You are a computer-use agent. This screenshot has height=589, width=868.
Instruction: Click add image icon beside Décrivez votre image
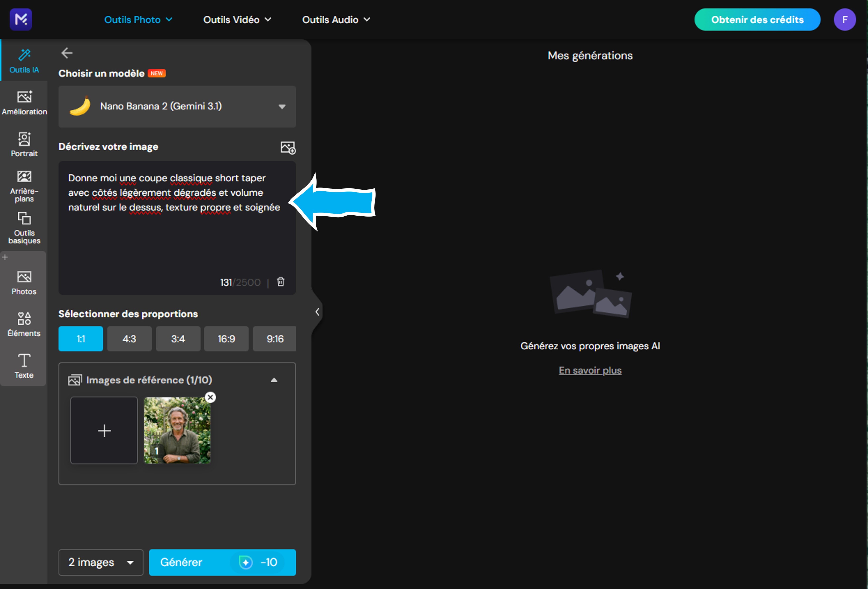(x=288, y=147)
